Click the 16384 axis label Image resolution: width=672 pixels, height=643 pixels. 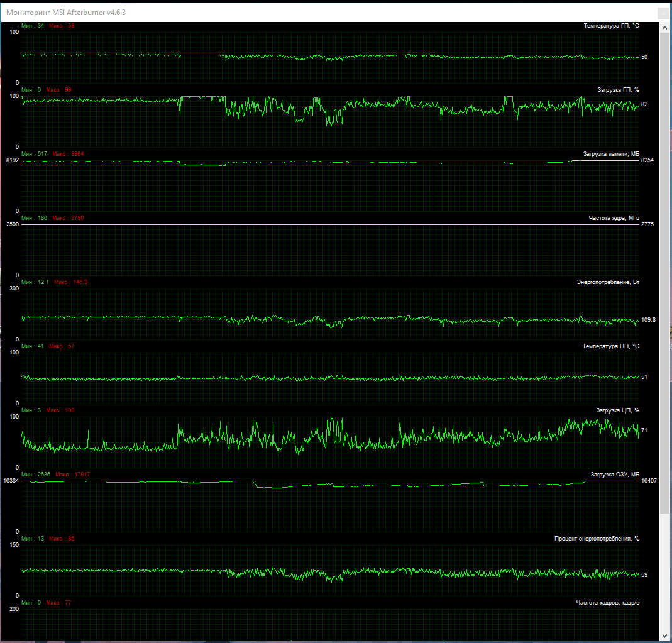click(x=11, y=481)
